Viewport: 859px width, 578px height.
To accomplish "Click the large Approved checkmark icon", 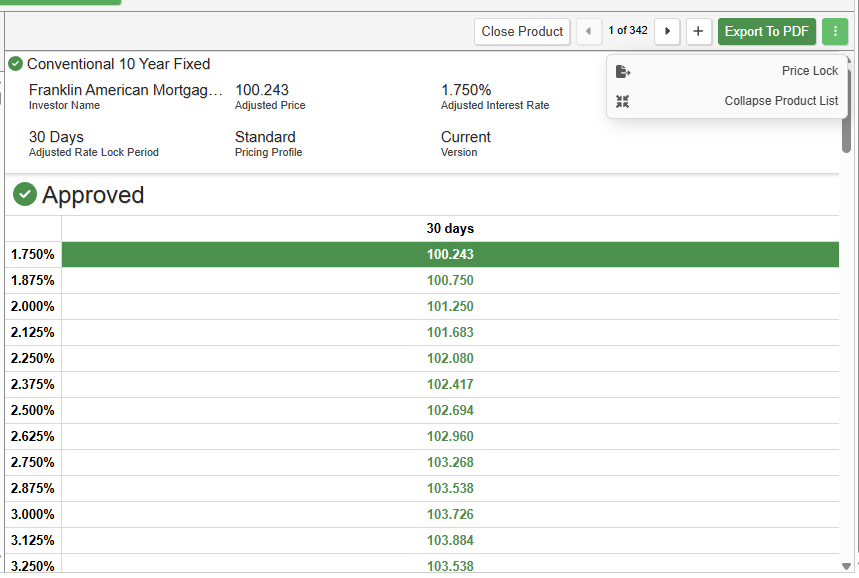I will coord(25,194).
